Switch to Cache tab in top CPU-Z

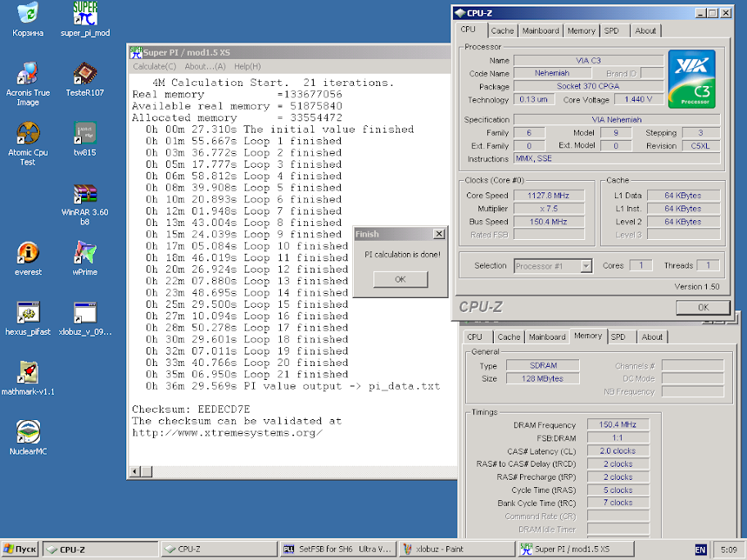(x=502, y=31)
